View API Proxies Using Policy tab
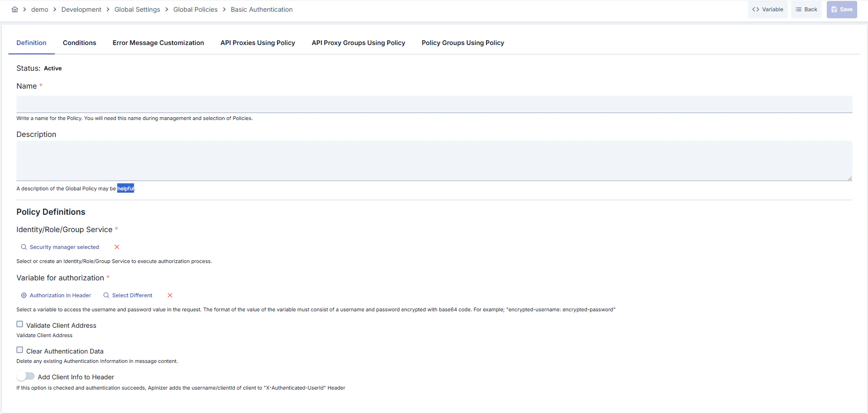Screen dimensions: 868x414 258,43
